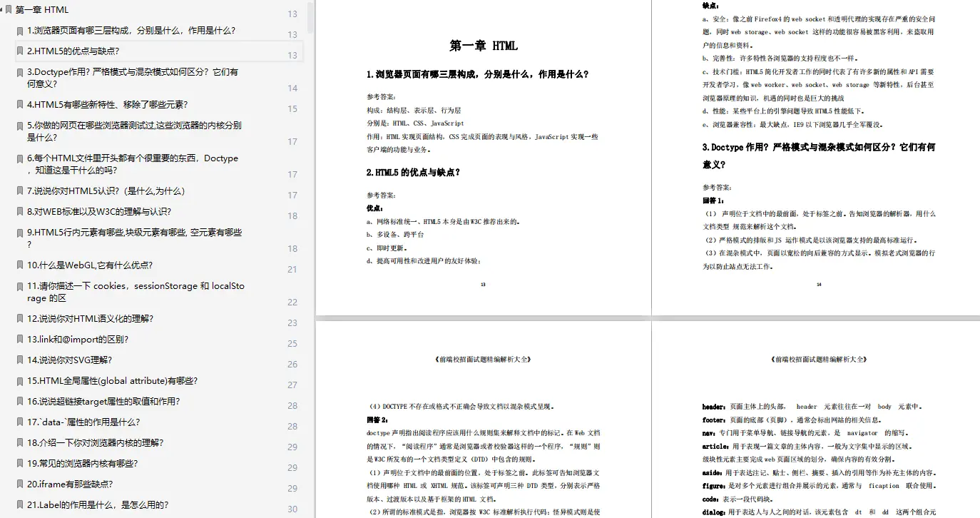Click the bookmark icon next to 21.Label的作用是什么

coord(20,504)
